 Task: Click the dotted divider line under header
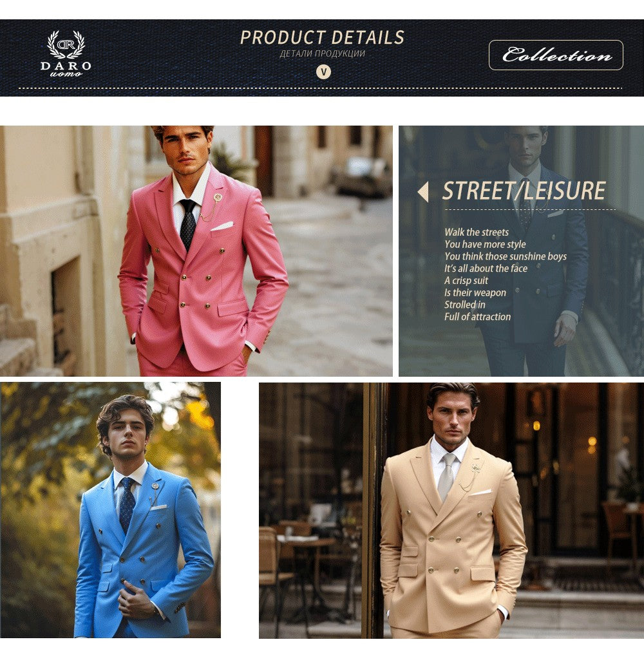click(x=320, y=88)
